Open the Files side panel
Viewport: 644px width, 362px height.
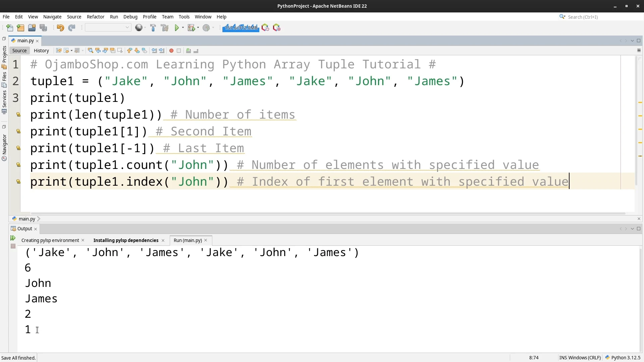(4, 80)
